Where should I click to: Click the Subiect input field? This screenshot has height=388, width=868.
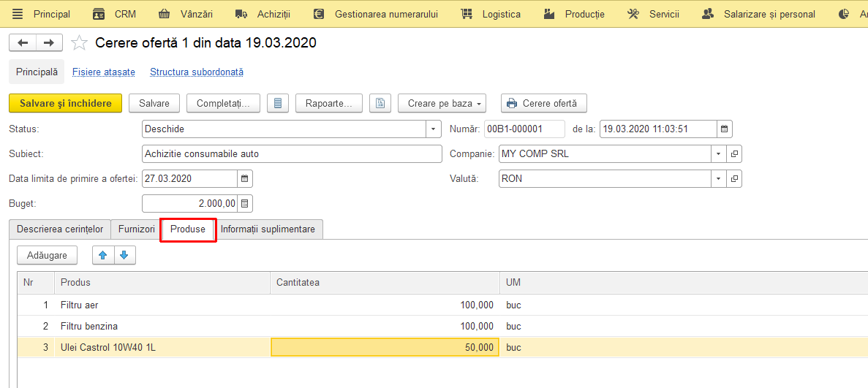pyautogui.click(x=293, y=154)
